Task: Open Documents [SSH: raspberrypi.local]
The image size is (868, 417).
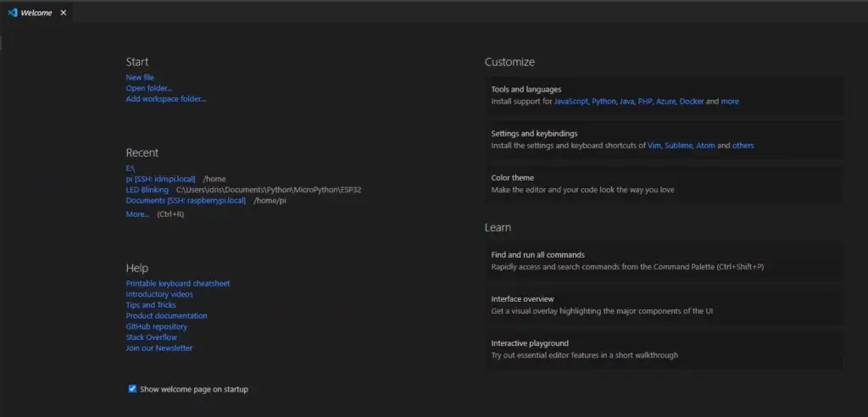Action: click(186, 201)
